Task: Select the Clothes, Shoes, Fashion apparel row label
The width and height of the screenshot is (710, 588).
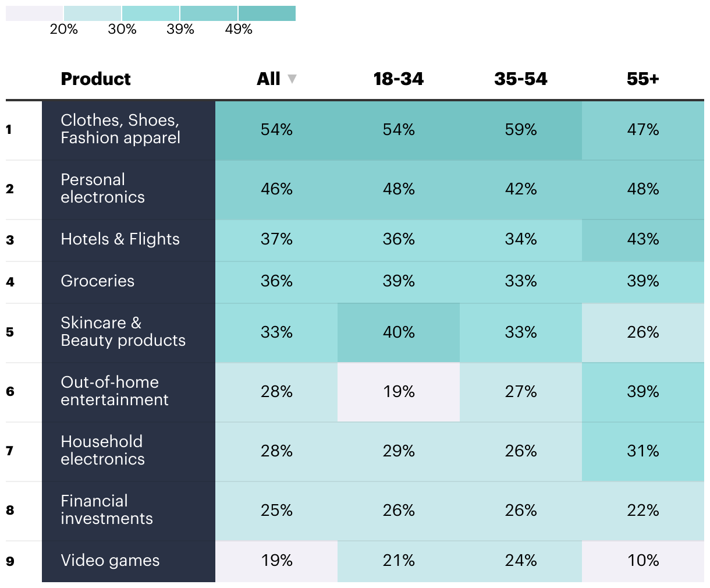Action: coord(120,129)
